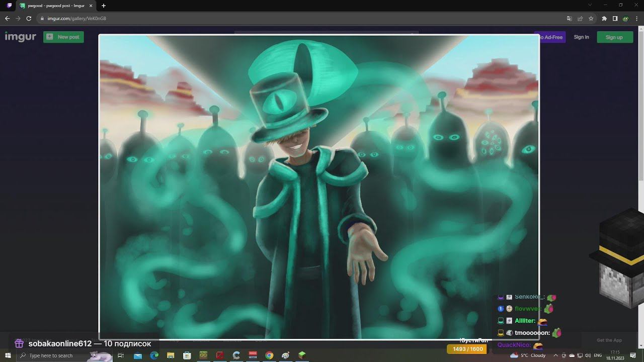Open a new browser tab

click(x=104, y=6)
